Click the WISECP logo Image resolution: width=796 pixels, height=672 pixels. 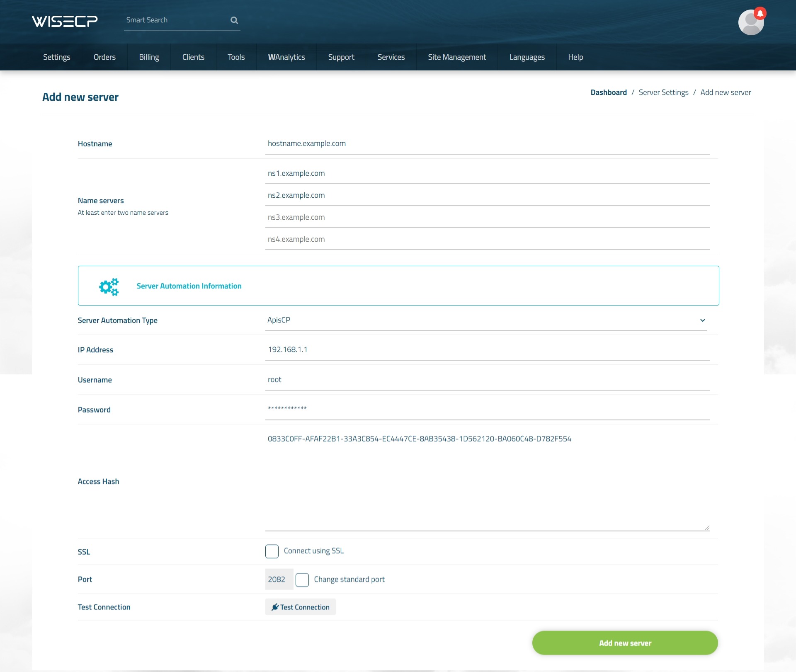[65, 21]
